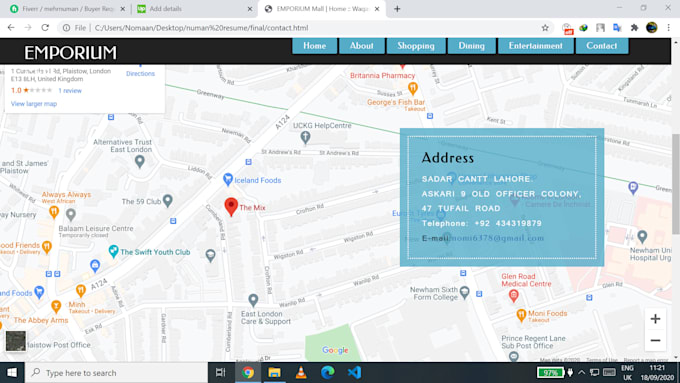The image size is (680, 383).
Task: Click the Minh restaurant marker
Action: click(x=80, y=291)
